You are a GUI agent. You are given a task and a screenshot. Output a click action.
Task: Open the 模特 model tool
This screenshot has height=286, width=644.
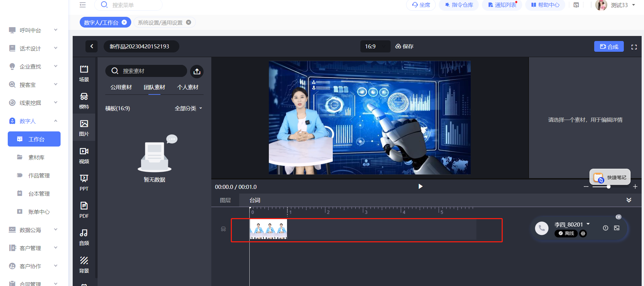coord(84,101)
